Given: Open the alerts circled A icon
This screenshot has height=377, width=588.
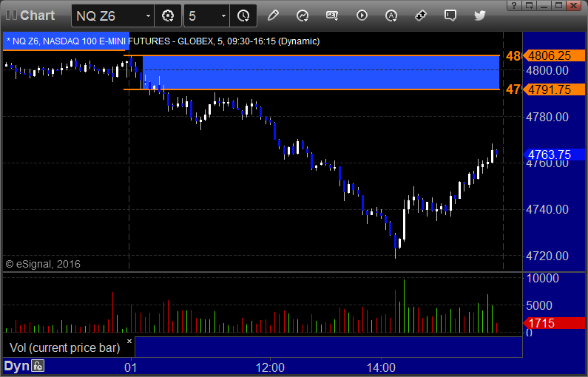Looking at the screenshot, I should coord(391,16).
